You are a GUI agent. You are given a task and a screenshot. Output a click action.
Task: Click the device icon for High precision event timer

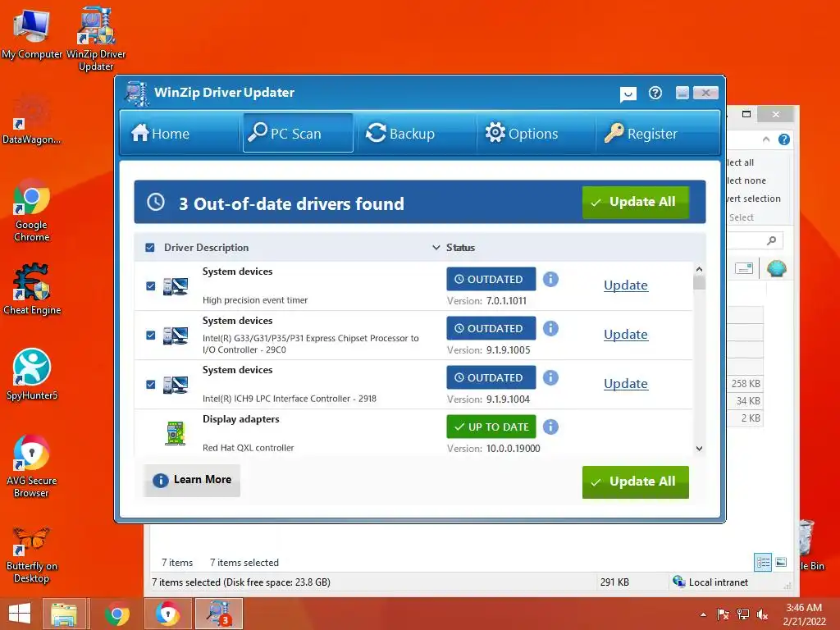pyautogui.click(x=176, y=286)
